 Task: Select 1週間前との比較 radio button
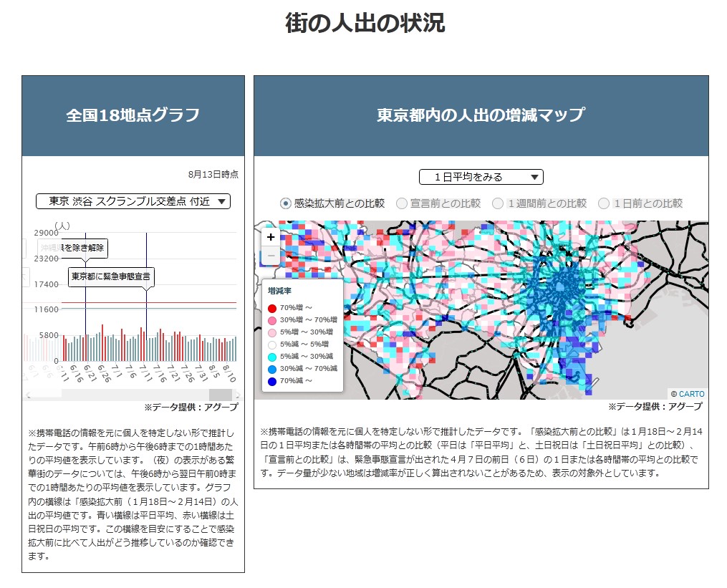[x=499, y=203]
